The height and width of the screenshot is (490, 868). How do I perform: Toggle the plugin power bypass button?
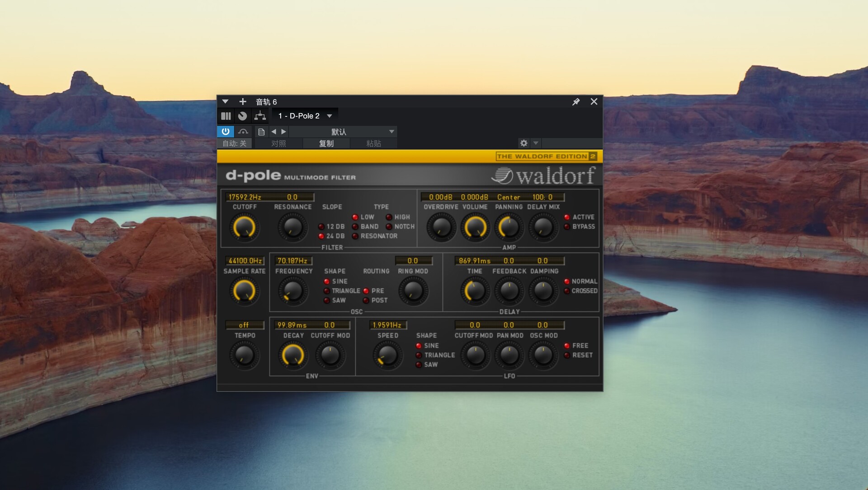[226, 132]
